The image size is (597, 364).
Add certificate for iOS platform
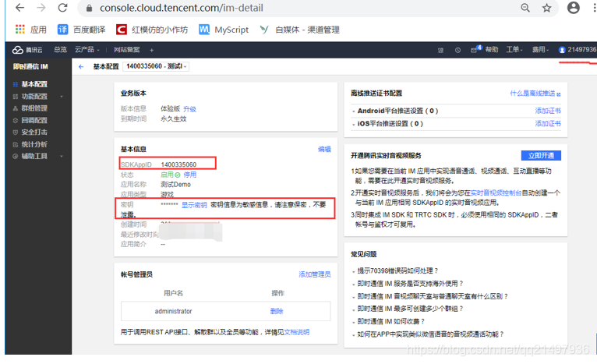pos(548,123)
